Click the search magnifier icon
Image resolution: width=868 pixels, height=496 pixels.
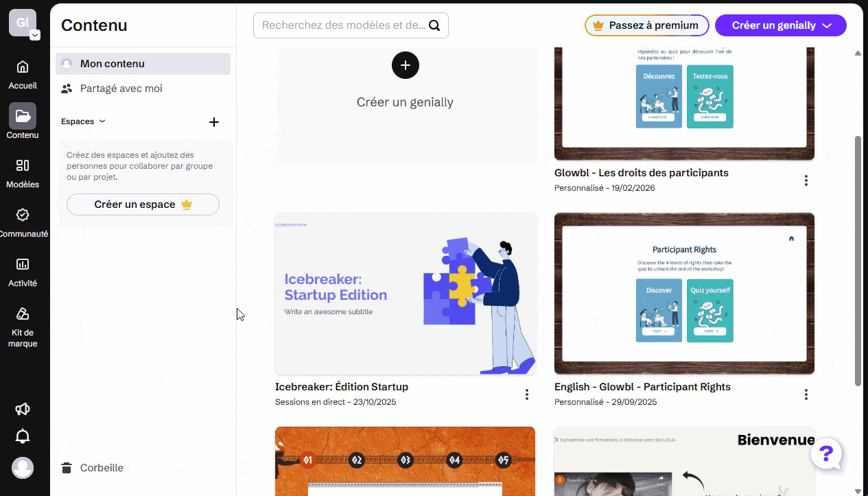tap(434, 25)
